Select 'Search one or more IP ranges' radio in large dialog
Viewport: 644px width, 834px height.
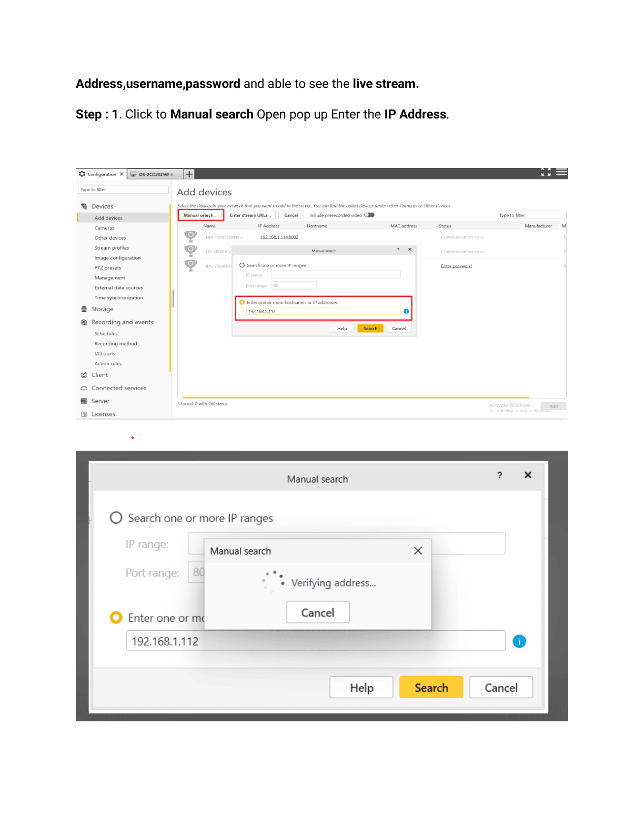[116, 518]
